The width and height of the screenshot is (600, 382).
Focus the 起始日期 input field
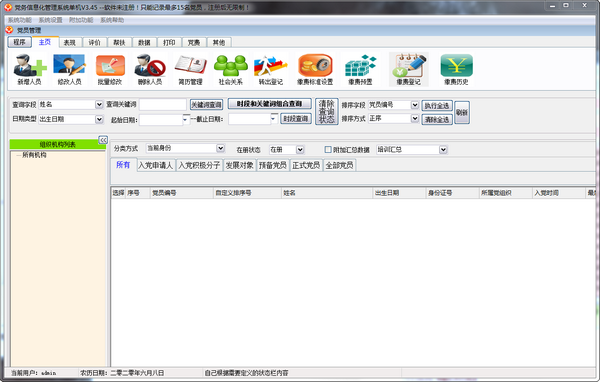[161, 120]
